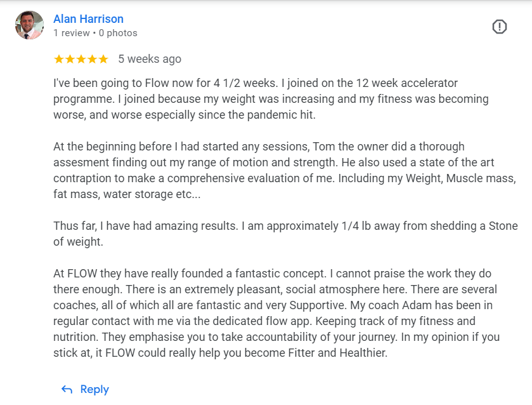Open Alan Harrison's profile photo
This screenshot has height=405, width=532.
(29, 25)
